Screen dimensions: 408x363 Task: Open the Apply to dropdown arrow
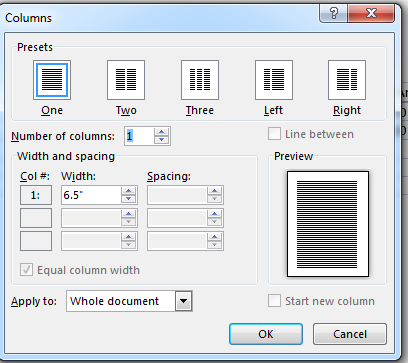(183, 301)
